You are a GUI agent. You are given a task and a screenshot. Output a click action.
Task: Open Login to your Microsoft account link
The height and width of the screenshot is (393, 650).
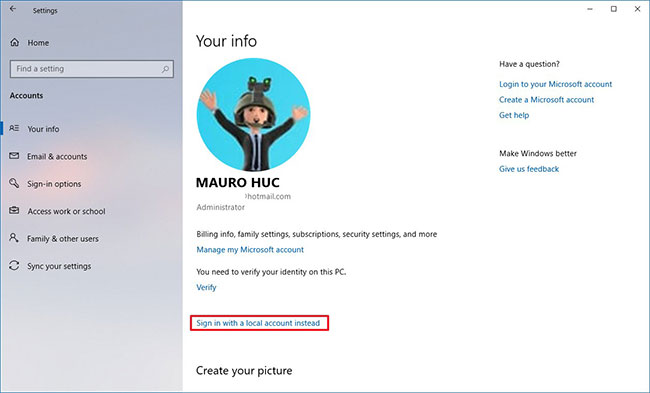pos(555,84)
